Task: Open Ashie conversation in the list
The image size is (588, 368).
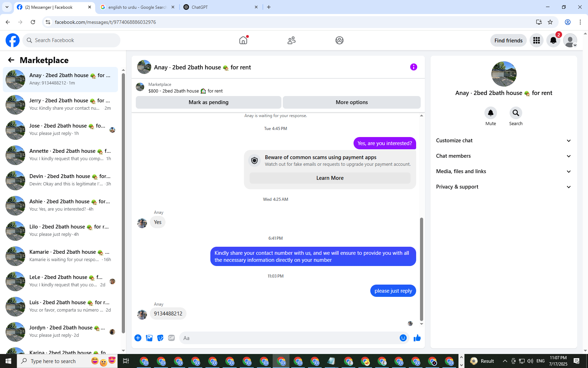Action: [x=60, y=205]
